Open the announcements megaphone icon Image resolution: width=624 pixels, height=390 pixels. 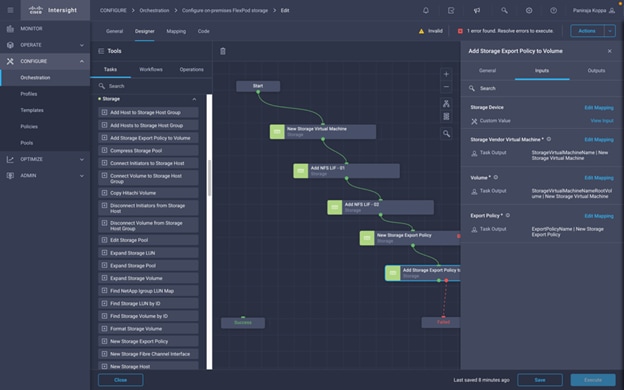[477, 10]
